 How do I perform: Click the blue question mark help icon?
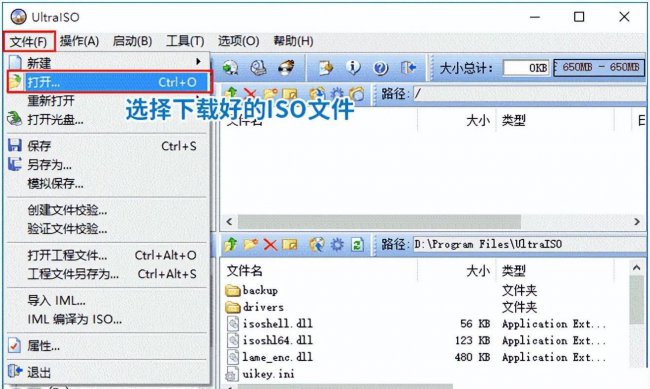(380, 68)
